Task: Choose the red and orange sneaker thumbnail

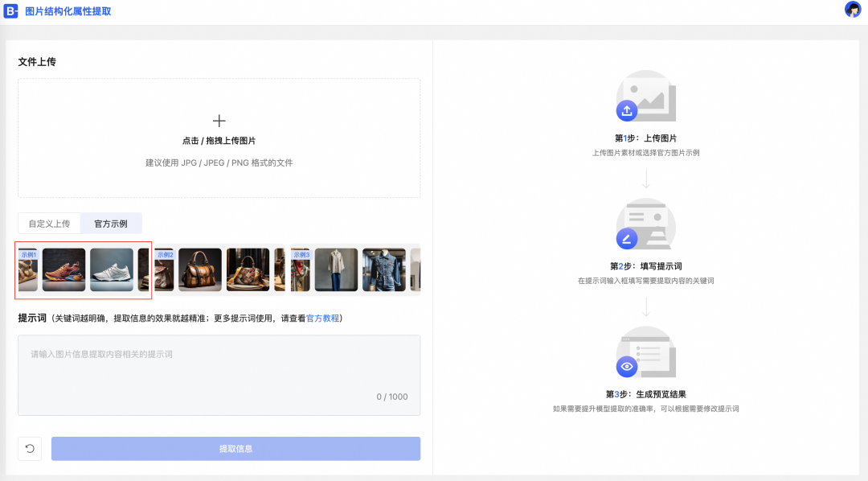Action: [x=63, y=270]
